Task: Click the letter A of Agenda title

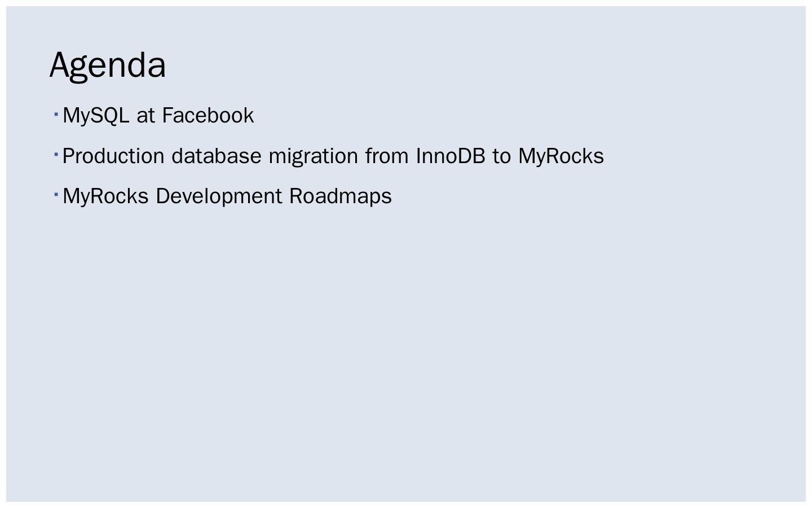Action: 61,65
